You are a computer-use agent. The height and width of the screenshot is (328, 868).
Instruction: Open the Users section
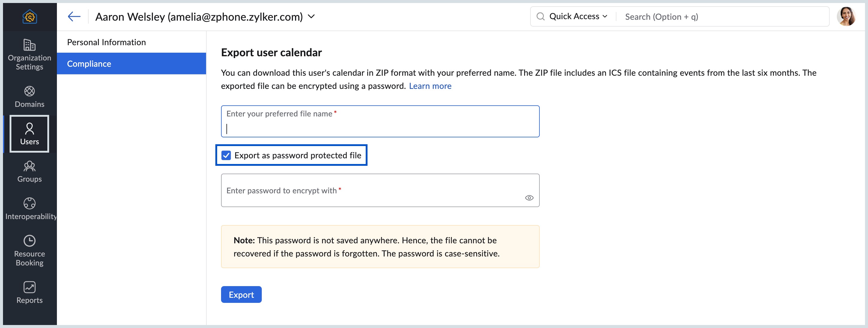pos(29,134)
